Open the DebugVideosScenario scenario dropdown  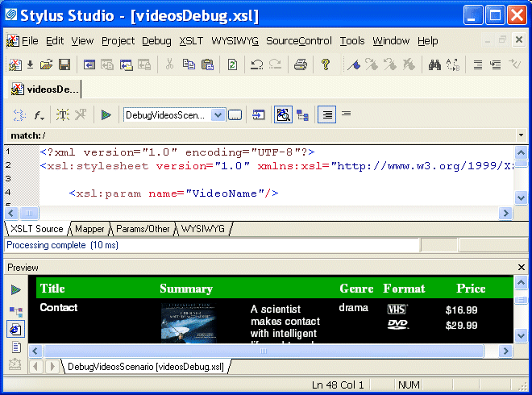[x=217, y=115]
